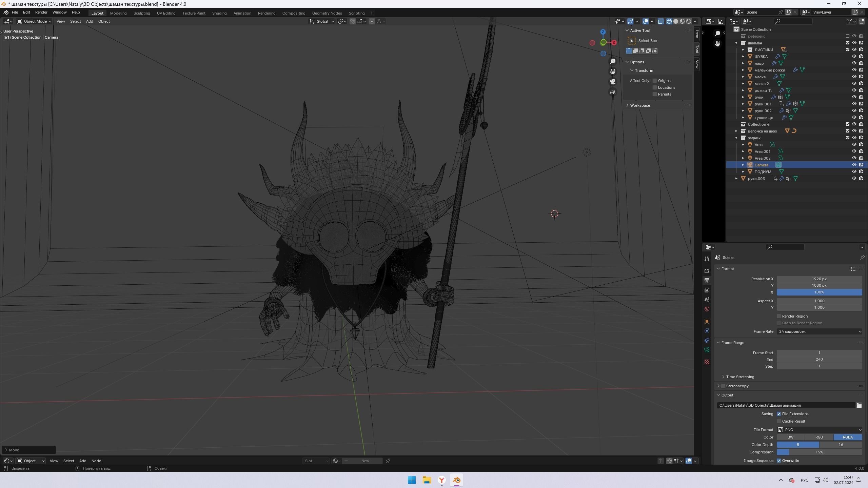Screen dimensions: 868x488
Task: Click the Select Box active tool icon
Action: [632, 41]
